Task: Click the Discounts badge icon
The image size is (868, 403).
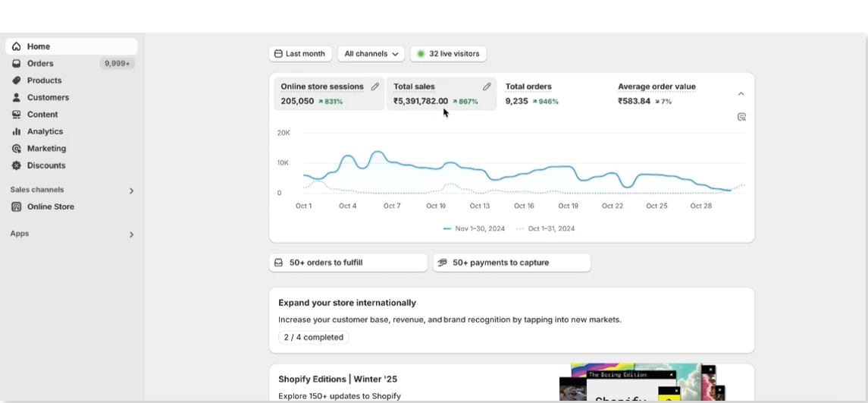Action: pos(17,165)
